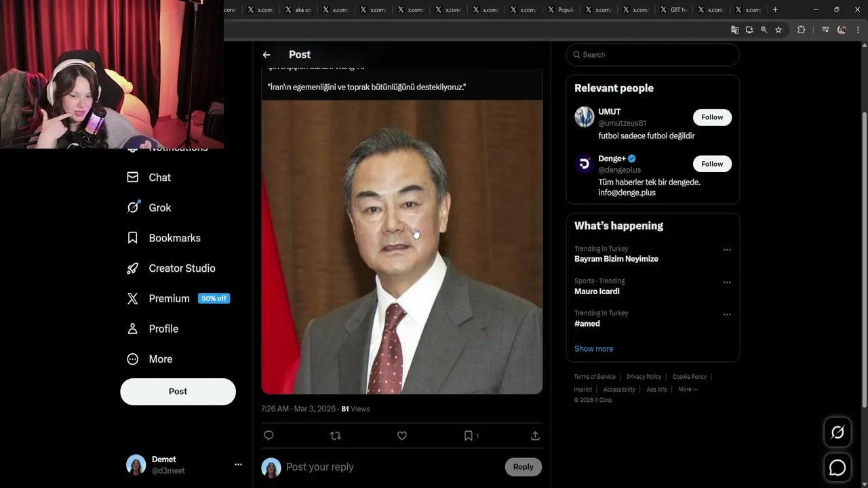This screenshot has height=488, width=868.
Task: Click the white Post button
Action: (178, 392)
